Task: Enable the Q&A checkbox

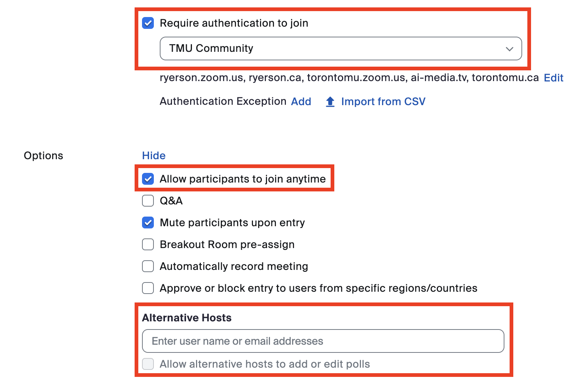Action: click(148, 201)
